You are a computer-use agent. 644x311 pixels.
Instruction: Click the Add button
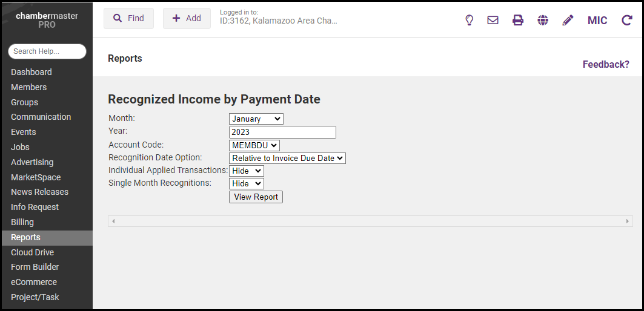187,18
